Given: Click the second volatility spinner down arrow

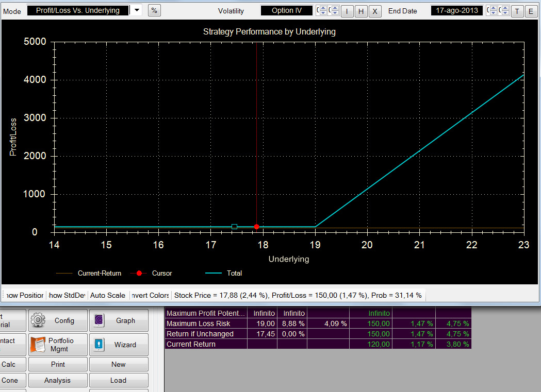Looking at the screenshot, I should click(335, 13).
